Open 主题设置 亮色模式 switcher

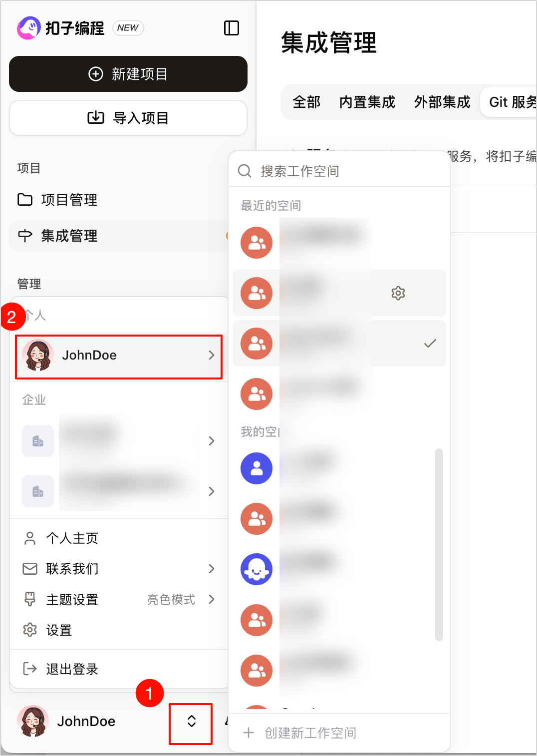pos(119,599)
